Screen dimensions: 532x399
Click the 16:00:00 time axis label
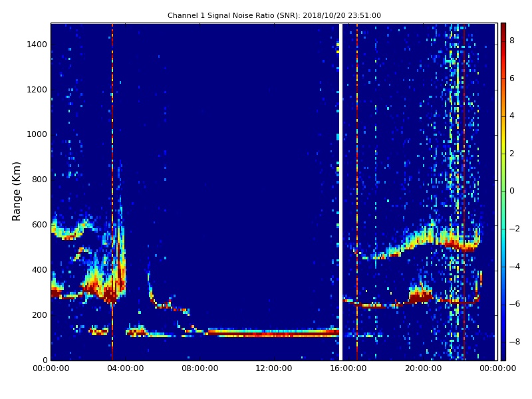[x=348, y=368]
